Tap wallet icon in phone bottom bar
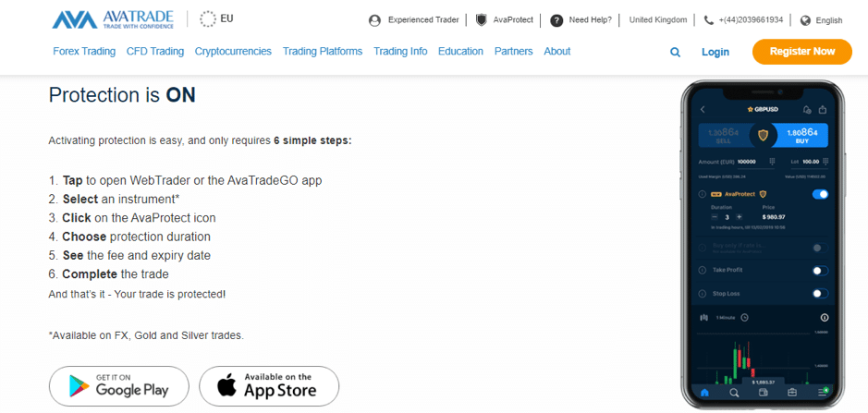 click(x=764, y=393)
